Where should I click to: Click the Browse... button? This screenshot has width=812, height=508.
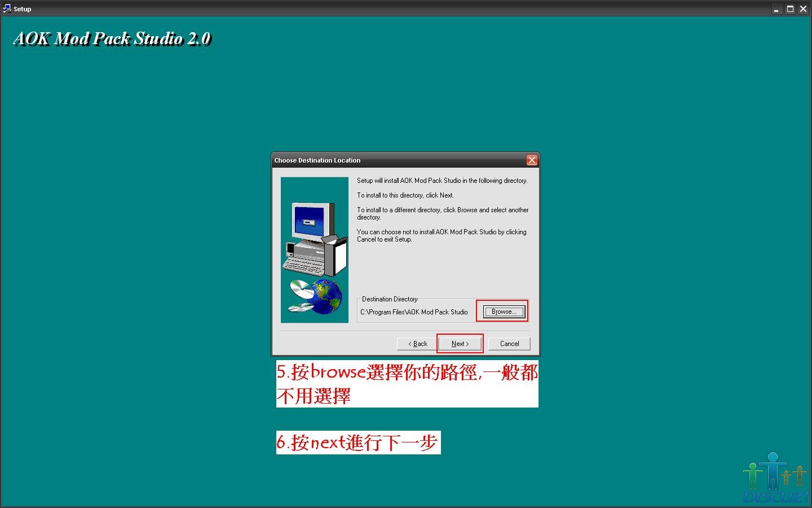tap(504, 312)
